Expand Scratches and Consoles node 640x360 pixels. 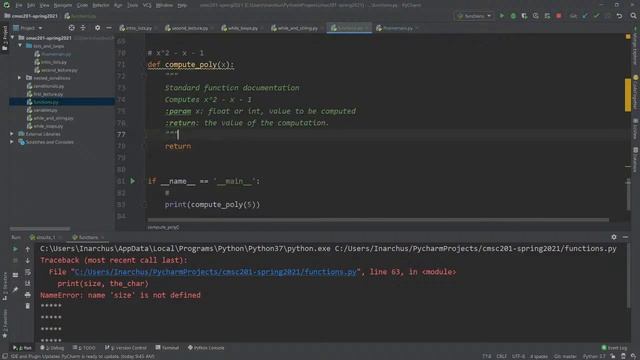12,142
